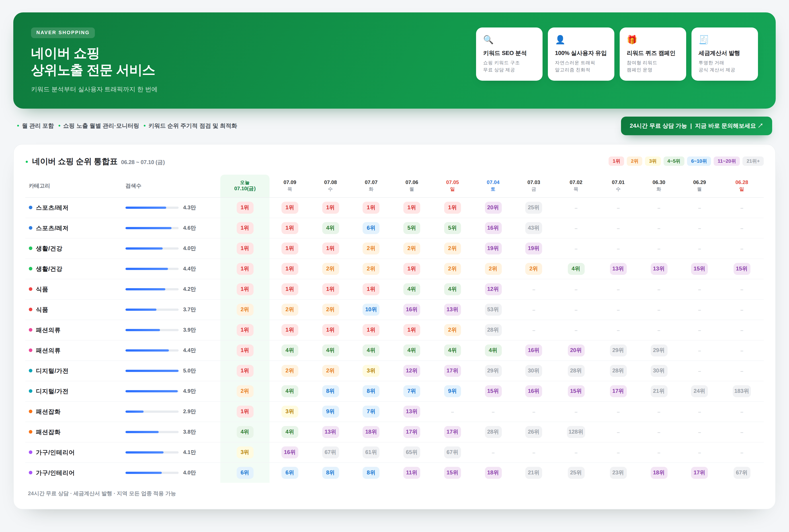789x532 pixels.
Task: Click the 61위 rank cell
Action: coord(371,452)
